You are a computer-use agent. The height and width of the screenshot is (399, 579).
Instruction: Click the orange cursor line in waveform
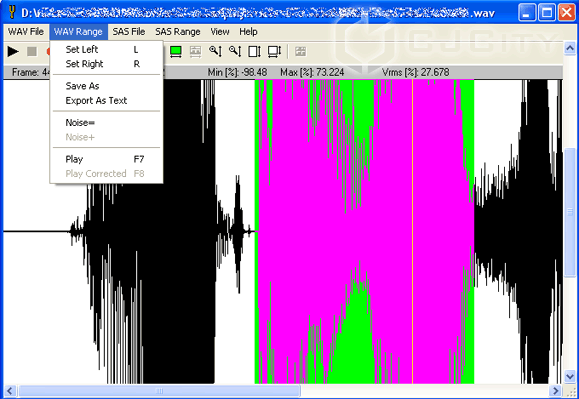412,231
